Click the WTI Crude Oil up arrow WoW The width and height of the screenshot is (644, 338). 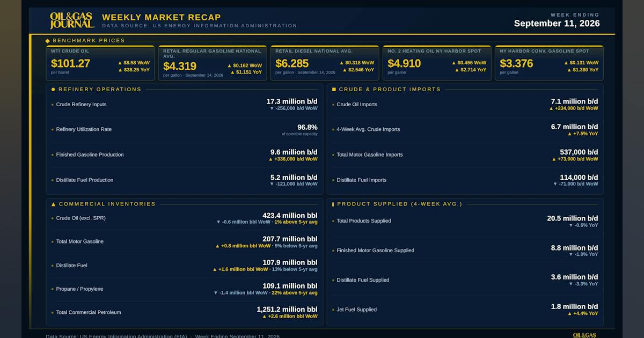pyautogui.click(x=120, y=63)
